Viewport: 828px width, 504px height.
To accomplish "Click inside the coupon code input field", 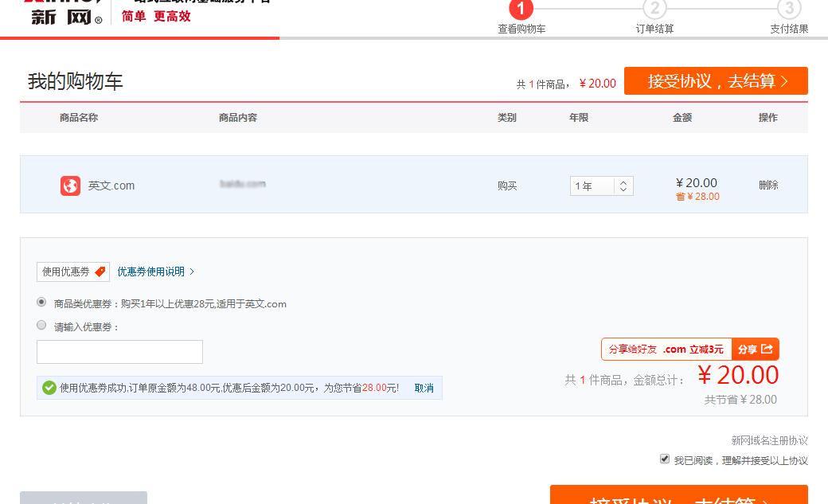I will (119, 351).
